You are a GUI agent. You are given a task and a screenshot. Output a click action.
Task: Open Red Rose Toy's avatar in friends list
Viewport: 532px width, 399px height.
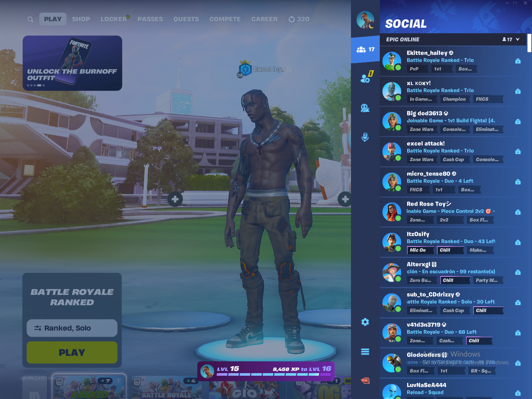coord(392,212)
